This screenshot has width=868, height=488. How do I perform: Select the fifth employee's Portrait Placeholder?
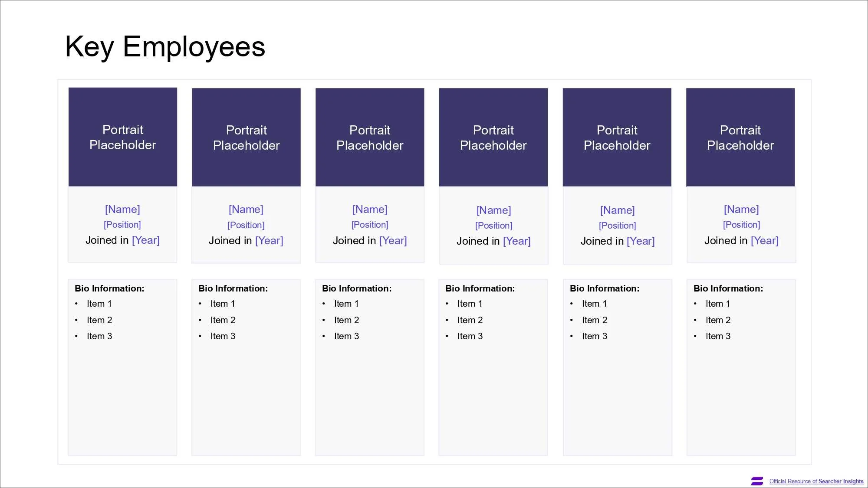pos(617,138)
